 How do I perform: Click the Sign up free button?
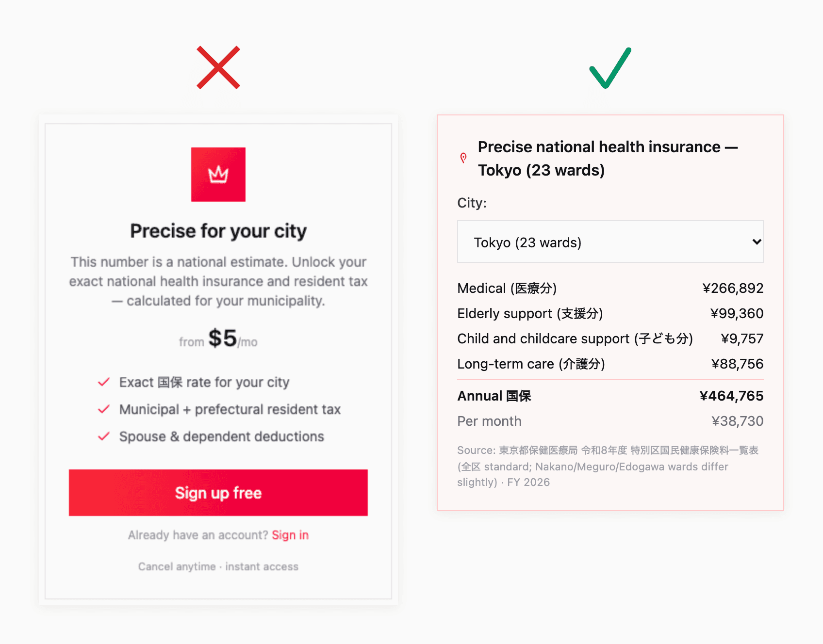coord(218,493)
